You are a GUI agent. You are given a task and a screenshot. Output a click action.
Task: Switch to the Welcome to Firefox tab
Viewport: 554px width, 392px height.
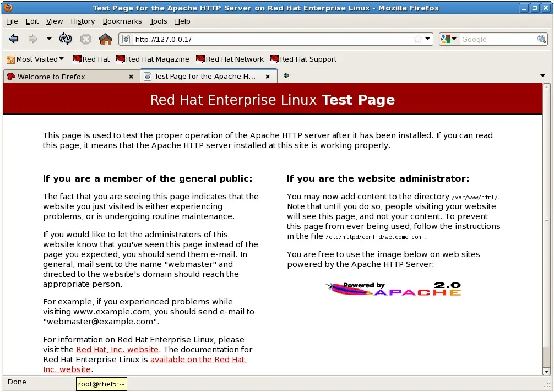51,77
